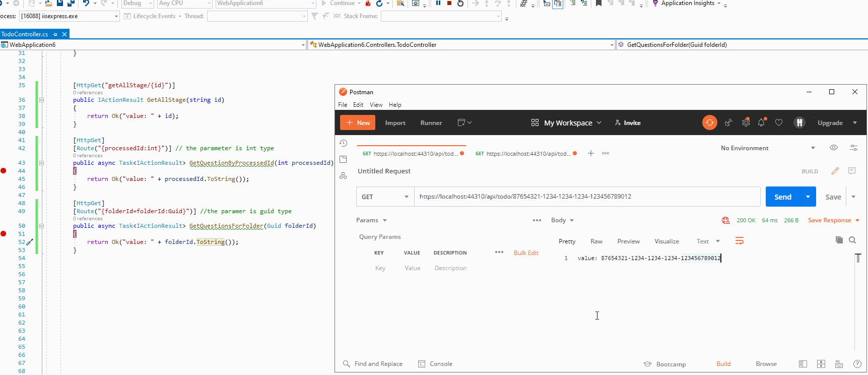This screenshot has height=375, width=868.
Task: Click the Pause debugging button in Visual Studio
Action: pyautogui.click(x=438, y=3)
